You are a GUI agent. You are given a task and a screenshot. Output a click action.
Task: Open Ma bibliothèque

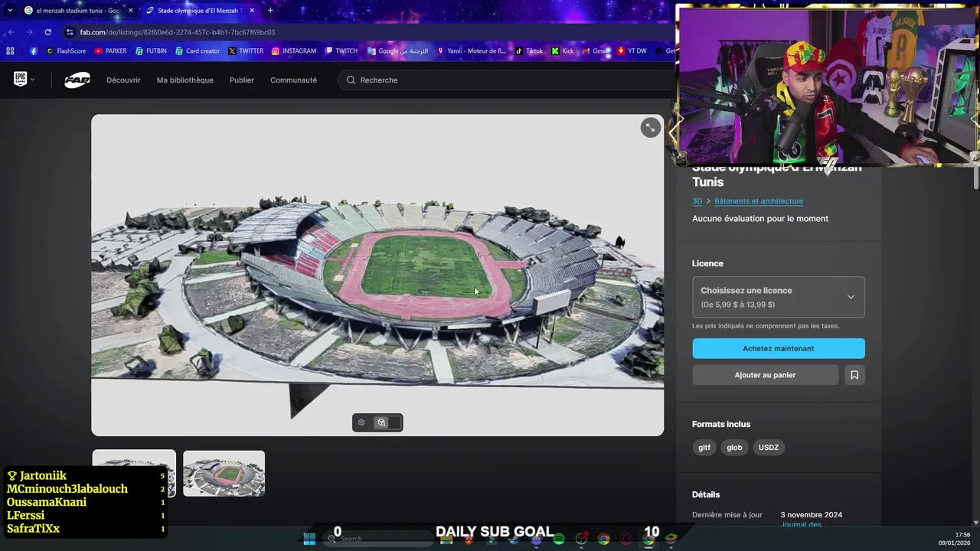(x=185, y=80)
